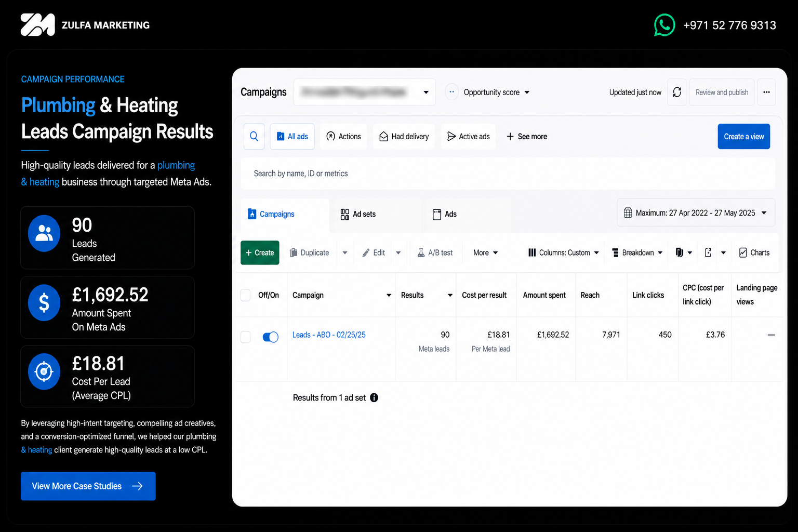Image resolution: width=798 pixels, height=532 pixels.
Task: Click Duplicate in the toolbar
Action: click(310, 252)
